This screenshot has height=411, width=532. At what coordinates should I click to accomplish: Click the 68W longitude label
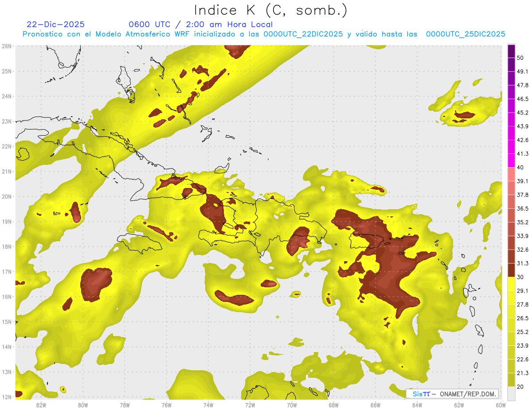pyautogui.click(x=334, y=405)
